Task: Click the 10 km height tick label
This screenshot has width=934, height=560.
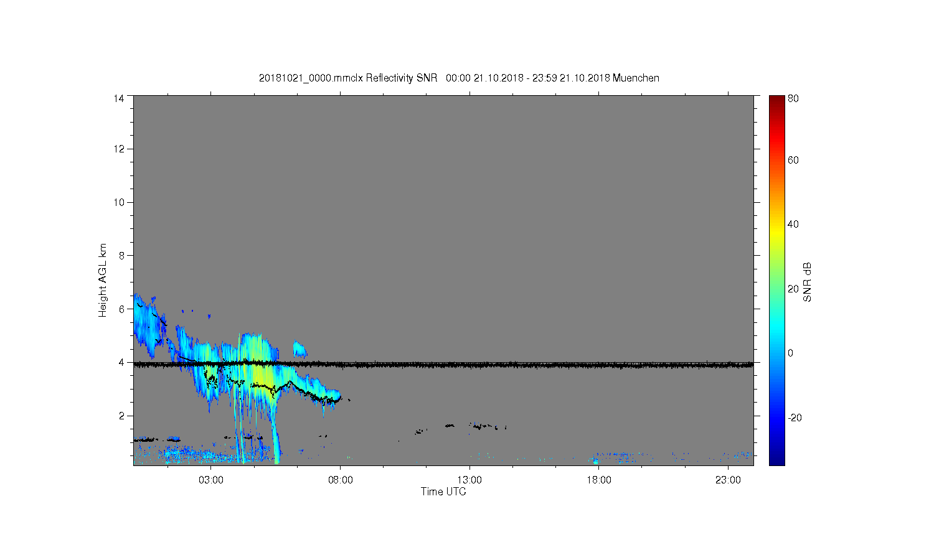Action: tap(119, 202)
